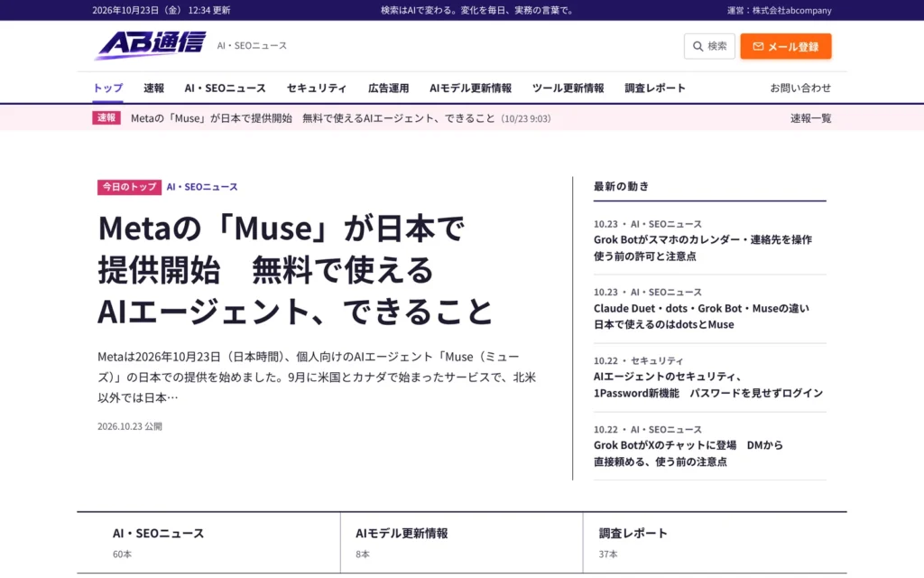The image size is (924, 578).
Task: Click the orange メール登録 button
Action: [x=786, y=46]
